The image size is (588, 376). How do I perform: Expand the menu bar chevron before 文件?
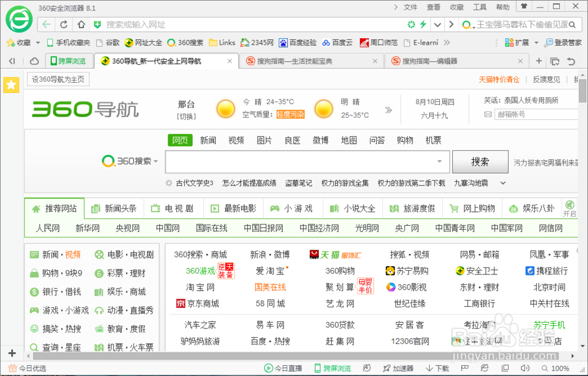click(x=396, y=6)
